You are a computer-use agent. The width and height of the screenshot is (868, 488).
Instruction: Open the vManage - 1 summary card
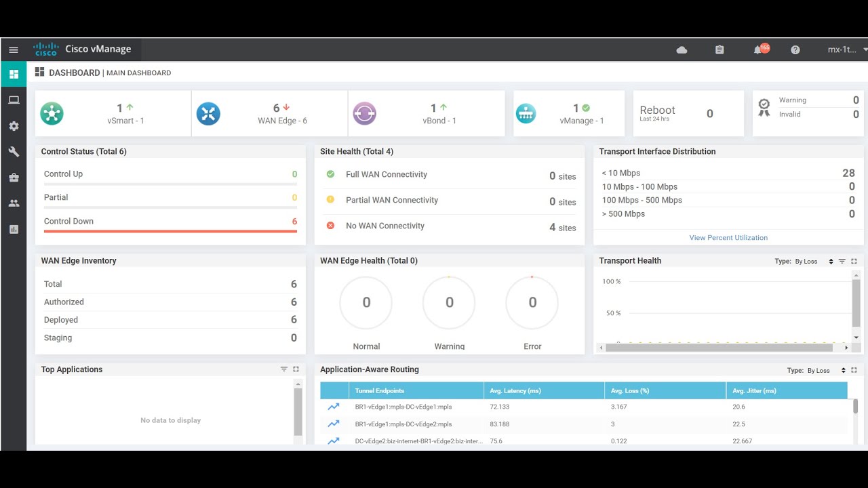569,113
